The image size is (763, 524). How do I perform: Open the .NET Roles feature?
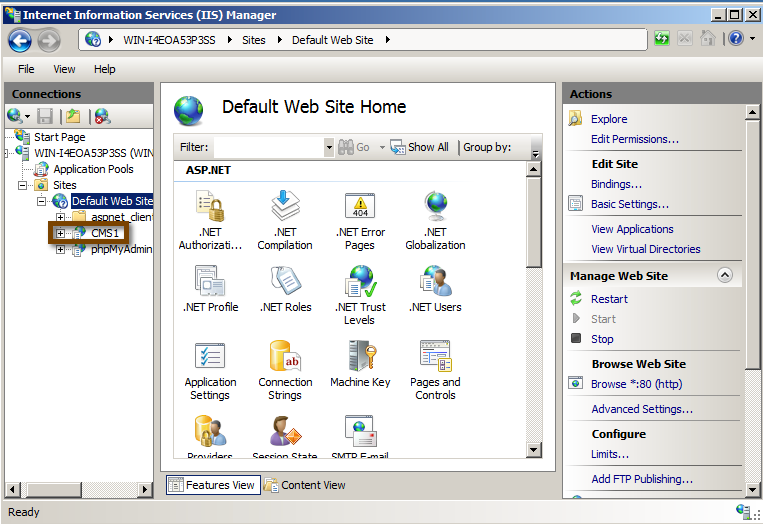[x=285, y=289]
